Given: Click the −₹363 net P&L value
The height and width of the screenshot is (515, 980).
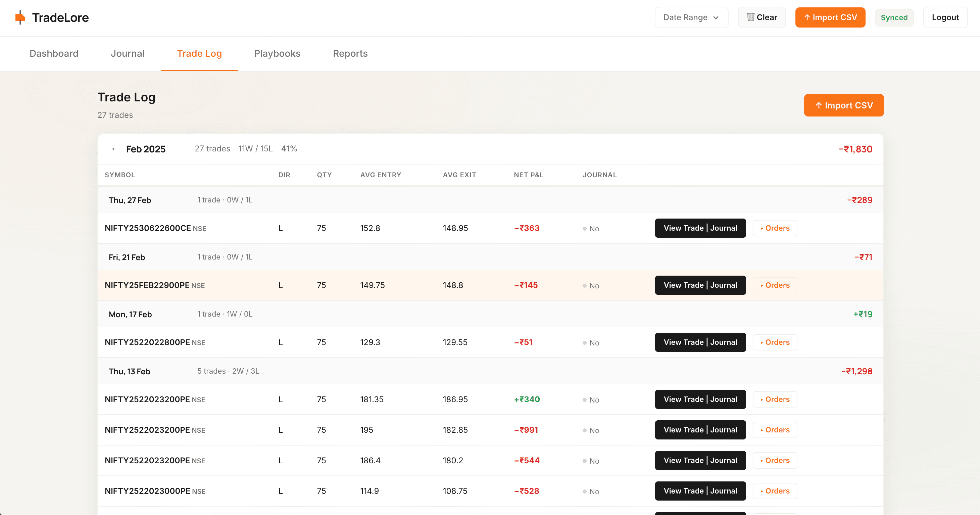Looking at the screenshot, I should pyautogui.click(x=527, y=228).
